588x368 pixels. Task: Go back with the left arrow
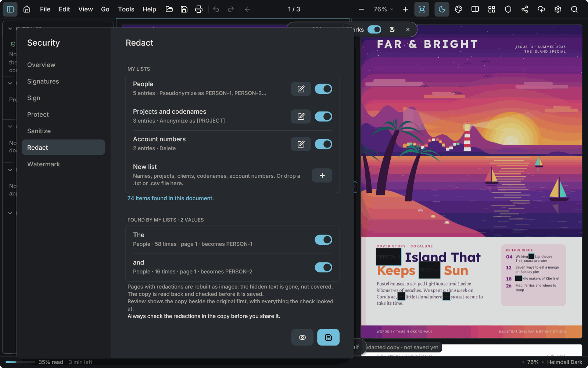[x=248, y=9]
